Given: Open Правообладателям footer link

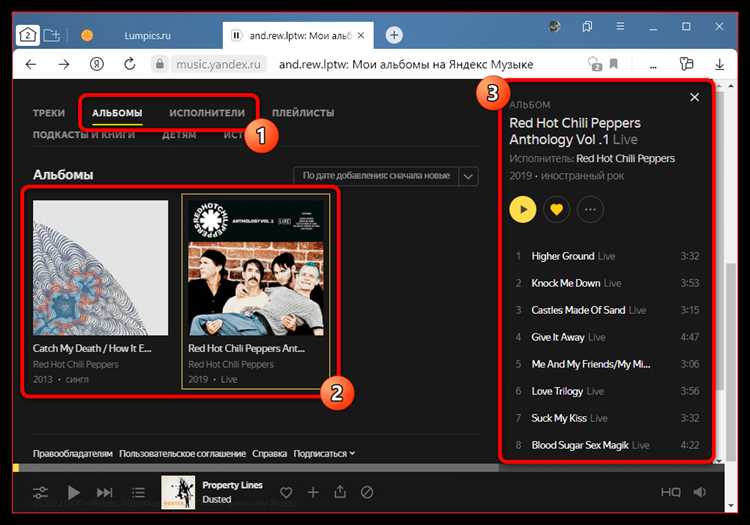Looking at the screenshot, I should point(73,453).
